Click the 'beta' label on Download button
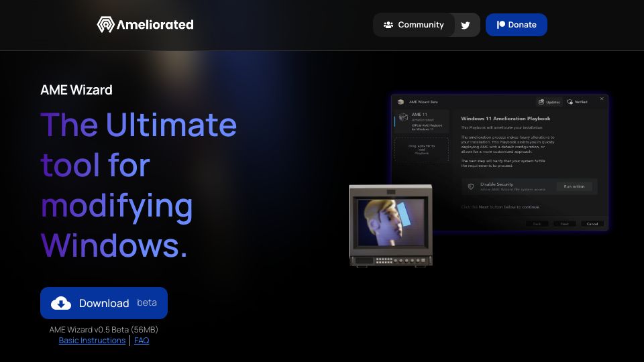Viewport: 644px width, 362px height. [x=147, y=302]
